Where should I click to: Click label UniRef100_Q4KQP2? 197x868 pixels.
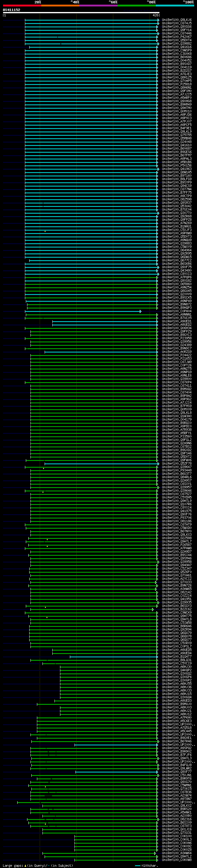177,670
